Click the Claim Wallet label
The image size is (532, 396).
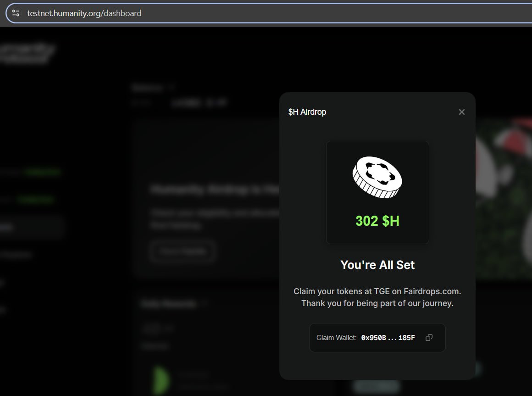tap(336, 338)
